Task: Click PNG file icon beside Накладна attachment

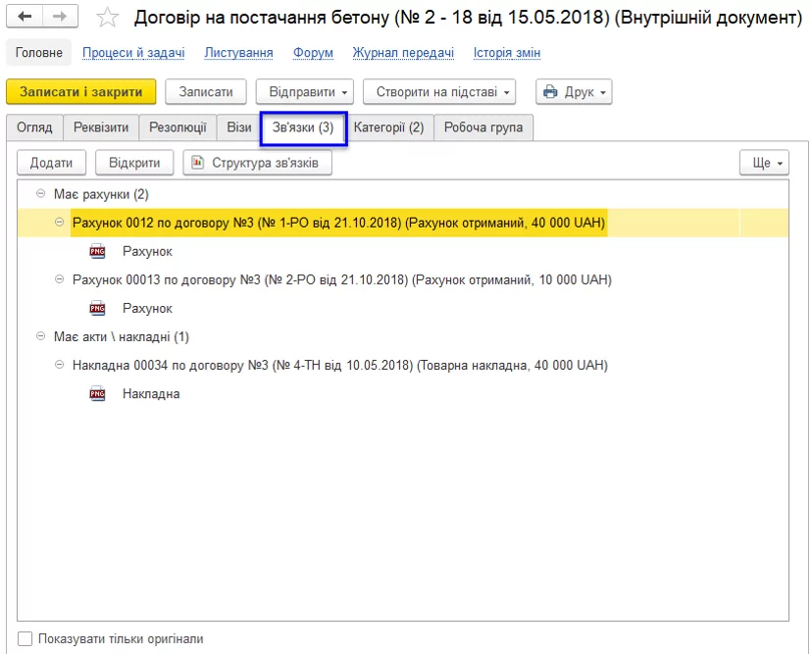Action: click(x=97, y=394)
